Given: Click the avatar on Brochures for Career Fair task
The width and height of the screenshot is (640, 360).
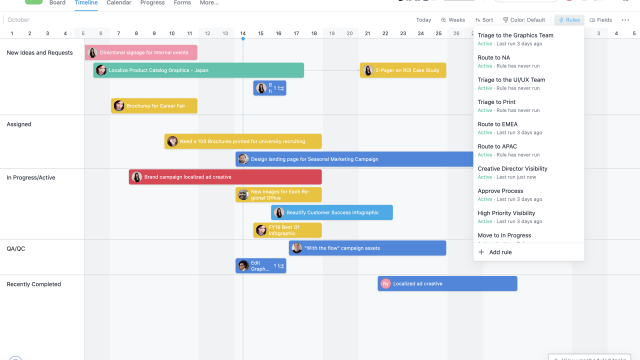Looking at the screenshot, I should tap(119, 106).
